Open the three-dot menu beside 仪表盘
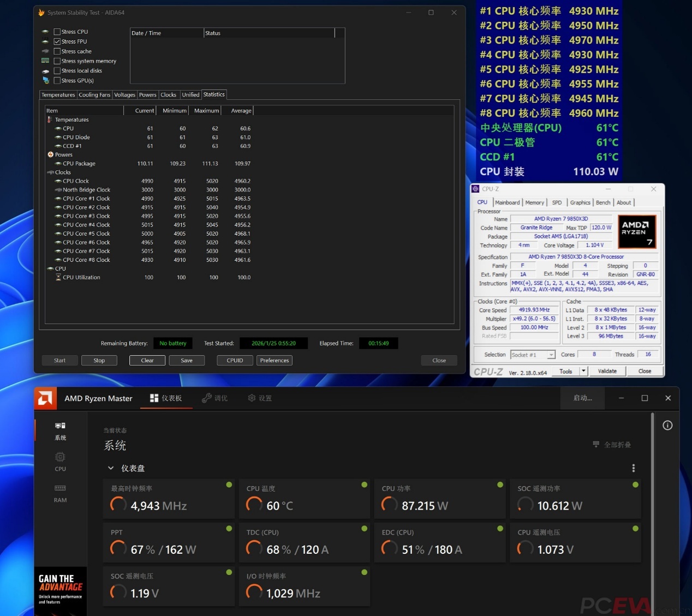This screenshot has width=692, height=616. [633, 468]
